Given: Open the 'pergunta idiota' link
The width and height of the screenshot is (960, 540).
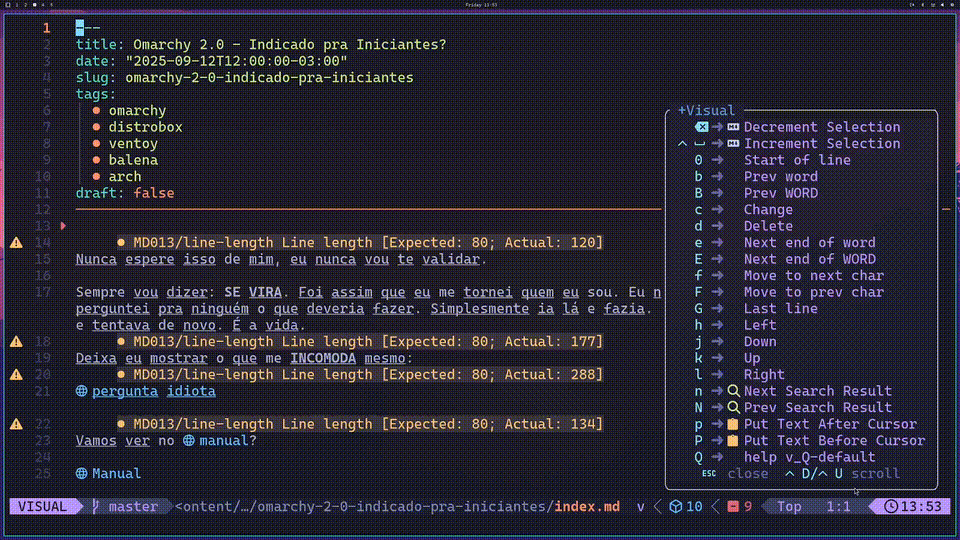Looking at the screenshot, I should click(154, 391).
